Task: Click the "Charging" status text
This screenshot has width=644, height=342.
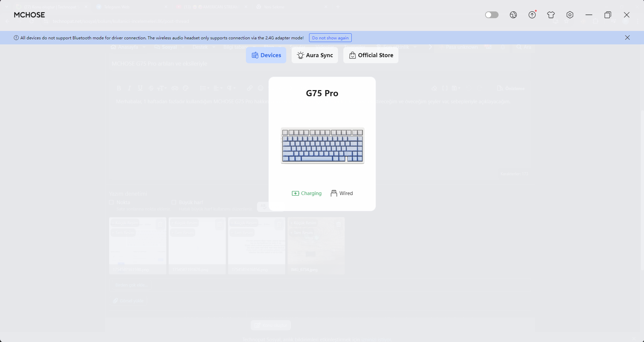Action: click(x=311, y=193)
